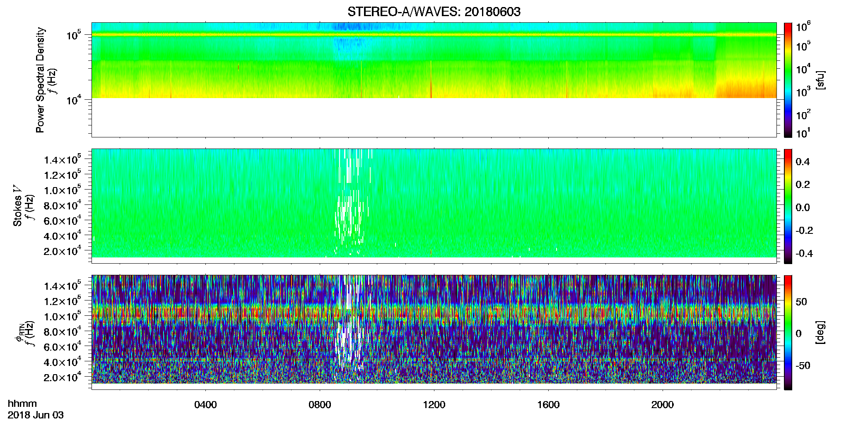Click the [deg] colorbar unit label
Viewport: 868px width, 447px height.
tap(820, 332)
